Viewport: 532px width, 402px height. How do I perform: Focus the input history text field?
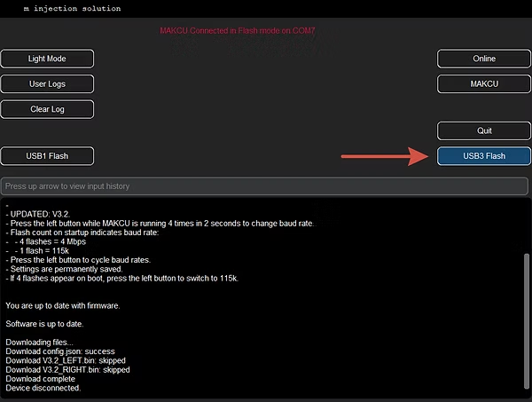pyautogui.click(x=264, y=186)
